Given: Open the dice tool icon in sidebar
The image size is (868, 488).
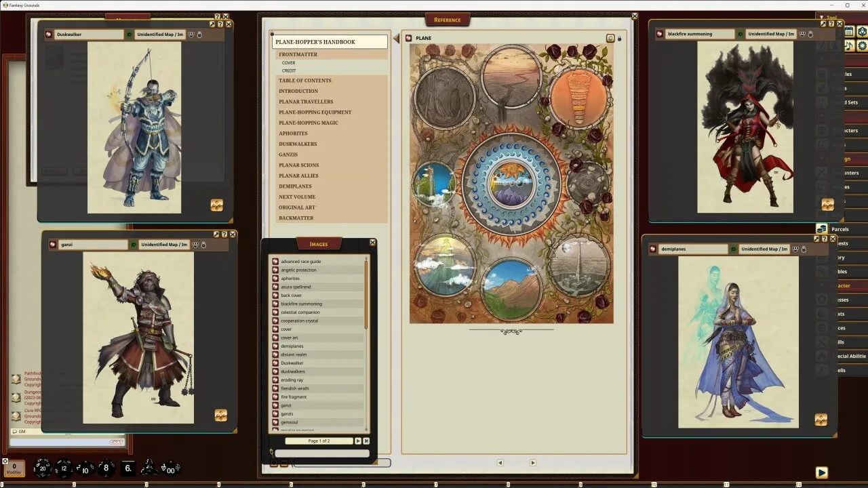Looking at the screenshot, I should (x=862, y=30).
